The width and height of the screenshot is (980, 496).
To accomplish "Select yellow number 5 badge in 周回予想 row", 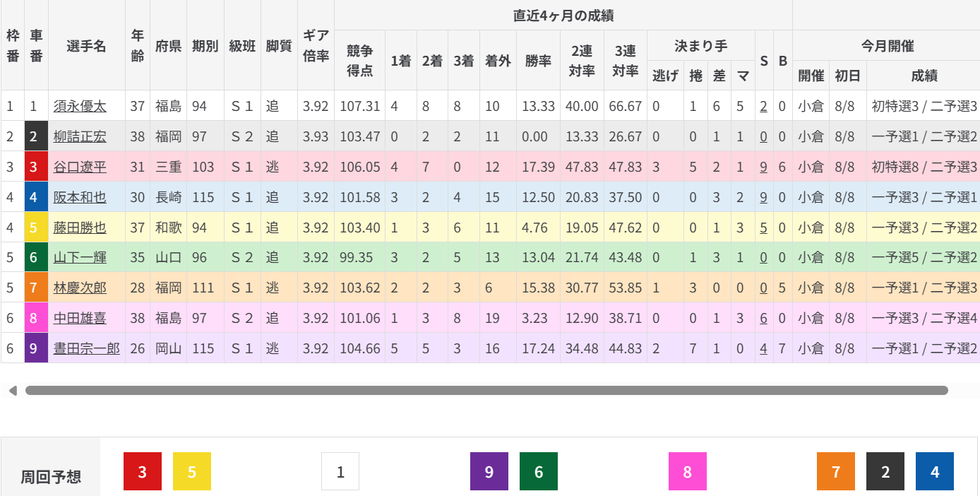I will pyautogui.click(x=192, y=471).
